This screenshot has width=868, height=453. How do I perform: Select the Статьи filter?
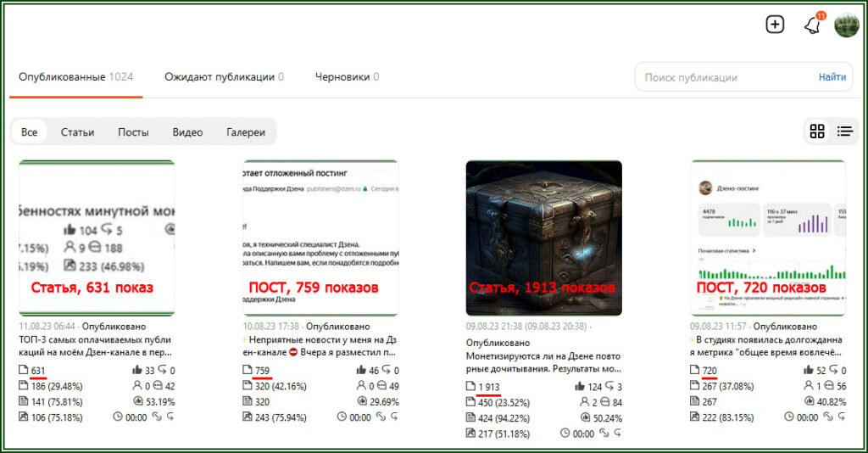[x=77, y=132]
